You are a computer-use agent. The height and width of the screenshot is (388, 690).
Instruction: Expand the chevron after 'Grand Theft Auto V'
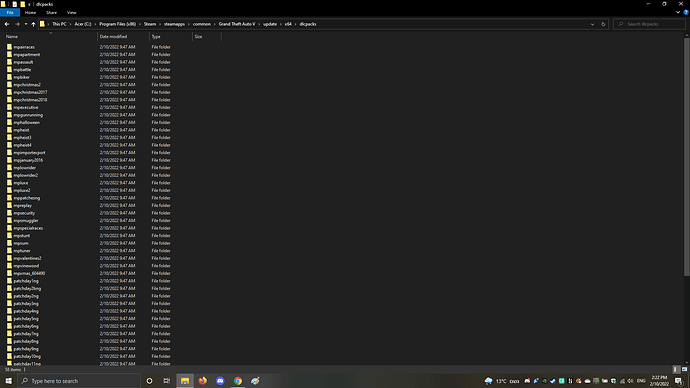point(259,24)
